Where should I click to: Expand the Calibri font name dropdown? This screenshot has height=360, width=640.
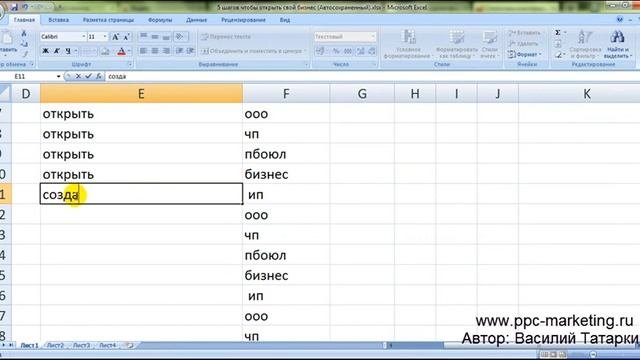84,37
